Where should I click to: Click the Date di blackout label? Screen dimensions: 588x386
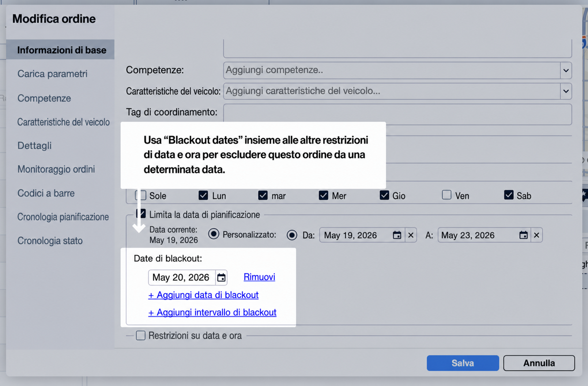[x=168, y=258]
